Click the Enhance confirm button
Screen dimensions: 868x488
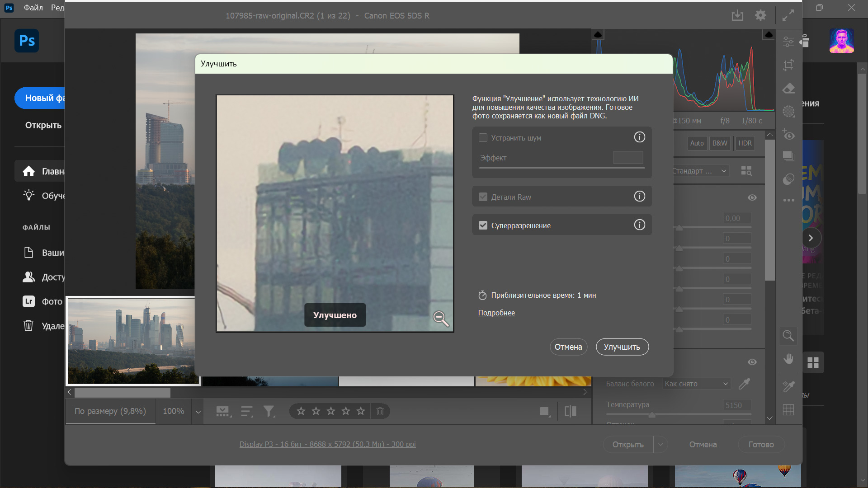pyautogui.click(x=622, y=347)
